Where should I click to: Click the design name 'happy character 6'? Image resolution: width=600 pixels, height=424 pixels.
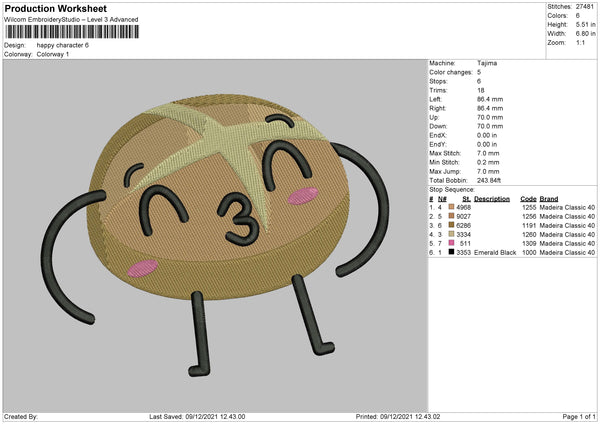62,45
